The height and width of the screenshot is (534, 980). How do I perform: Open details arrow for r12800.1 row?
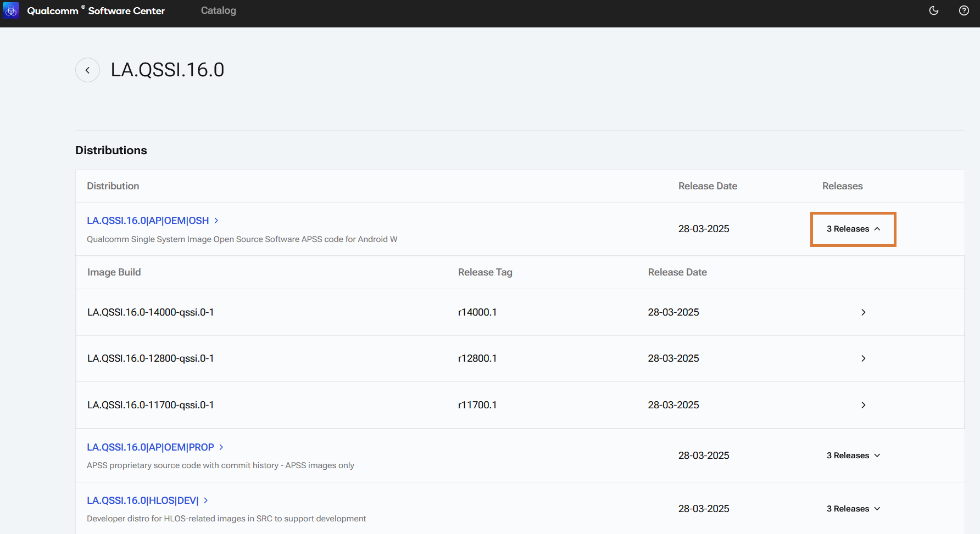(x=863, y=358)
